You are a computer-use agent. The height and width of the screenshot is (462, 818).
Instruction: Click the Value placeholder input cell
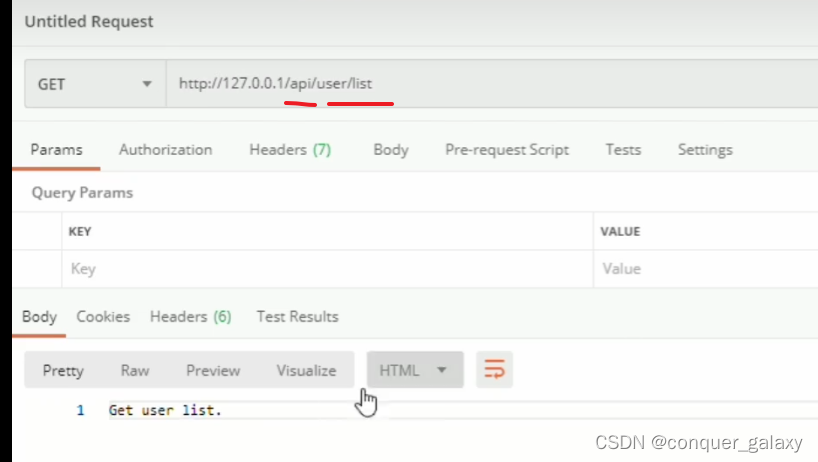pos(706,269)
